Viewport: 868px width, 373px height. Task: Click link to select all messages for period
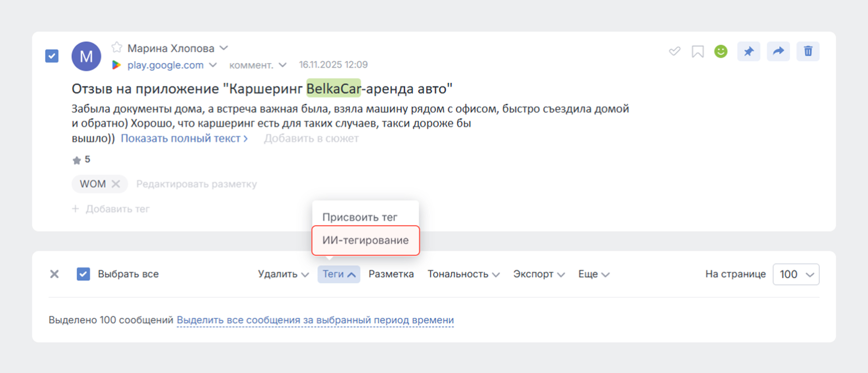pos(315,320)
